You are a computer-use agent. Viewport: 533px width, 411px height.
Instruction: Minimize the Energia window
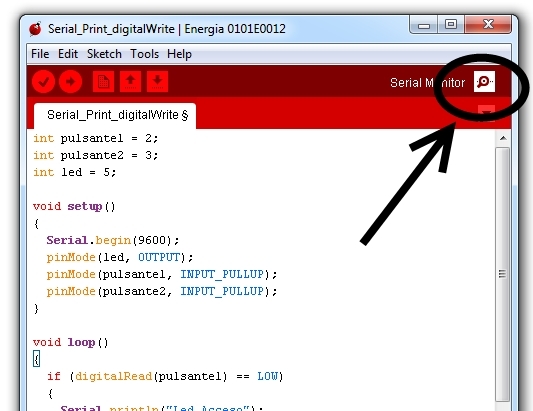(x=424, y=24)
